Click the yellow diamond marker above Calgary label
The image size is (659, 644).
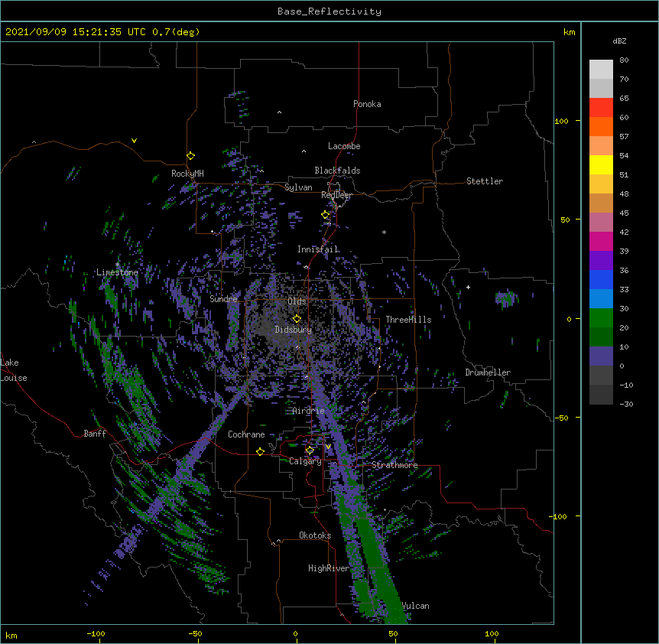[310, 450]
